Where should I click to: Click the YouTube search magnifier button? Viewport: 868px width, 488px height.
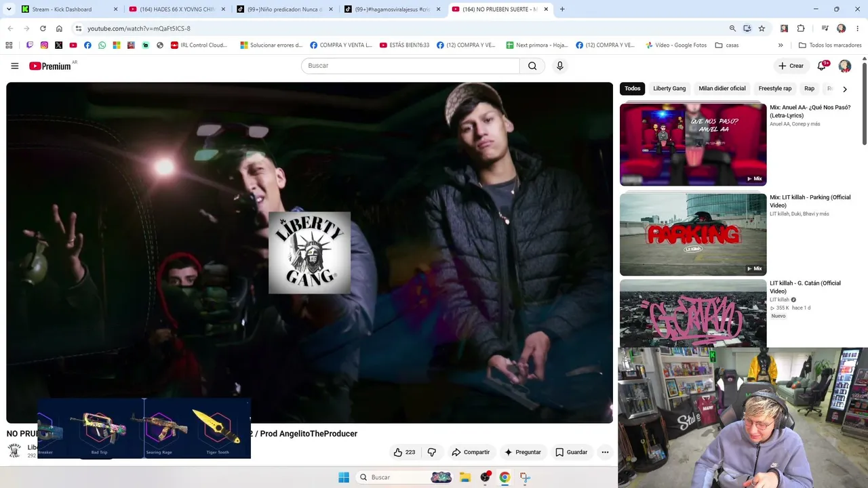tap(532, 66)
